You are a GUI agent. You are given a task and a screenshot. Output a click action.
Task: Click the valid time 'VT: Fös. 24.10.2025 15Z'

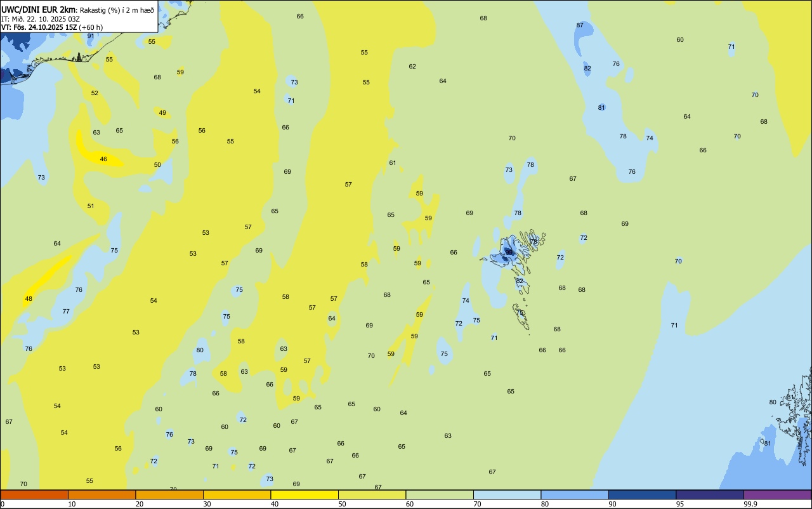39,27
